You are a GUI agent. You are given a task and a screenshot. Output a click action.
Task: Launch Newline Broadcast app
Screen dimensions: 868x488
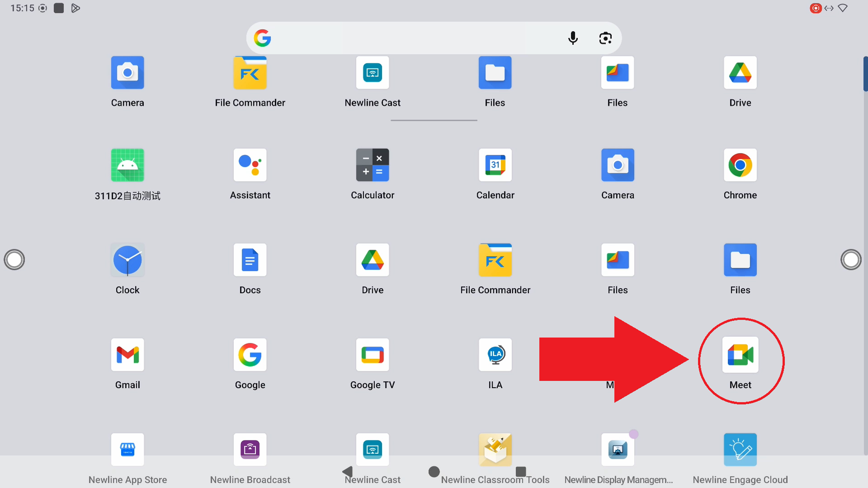(x=250, y=450)
